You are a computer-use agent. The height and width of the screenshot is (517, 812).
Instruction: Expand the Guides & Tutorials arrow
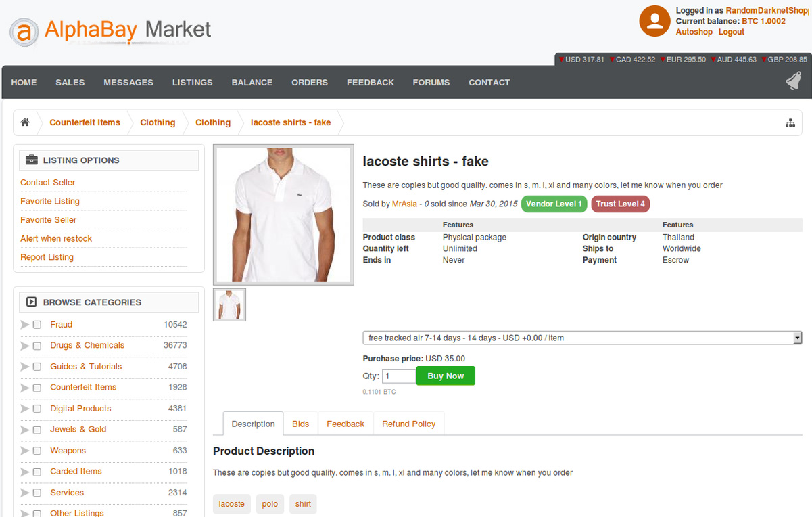[25, 367]
